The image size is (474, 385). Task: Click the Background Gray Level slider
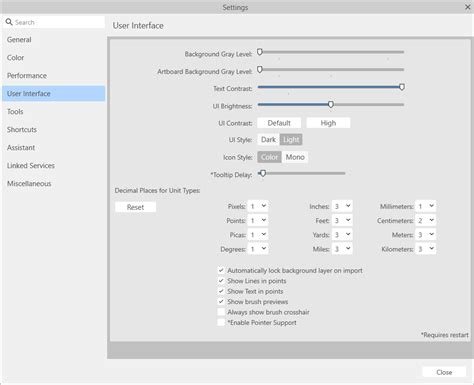coord(331,52)
